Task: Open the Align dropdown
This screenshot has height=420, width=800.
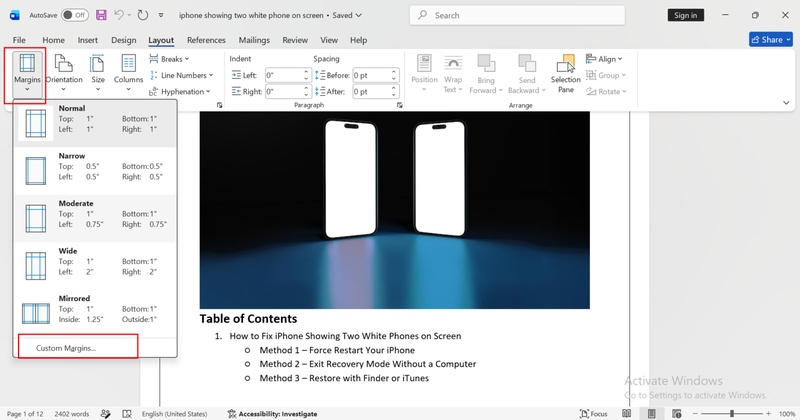Action: tap(604, 59)
